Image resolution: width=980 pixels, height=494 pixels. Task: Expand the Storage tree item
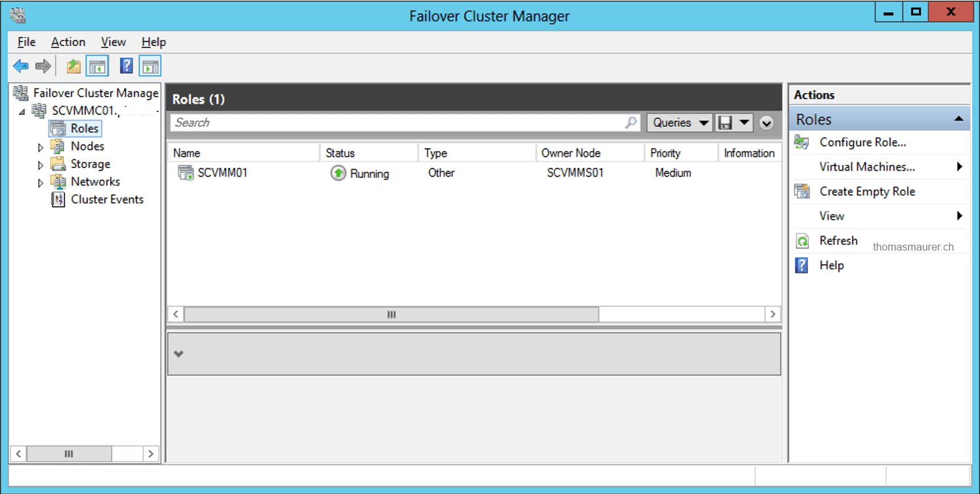[x=41, y=165]
